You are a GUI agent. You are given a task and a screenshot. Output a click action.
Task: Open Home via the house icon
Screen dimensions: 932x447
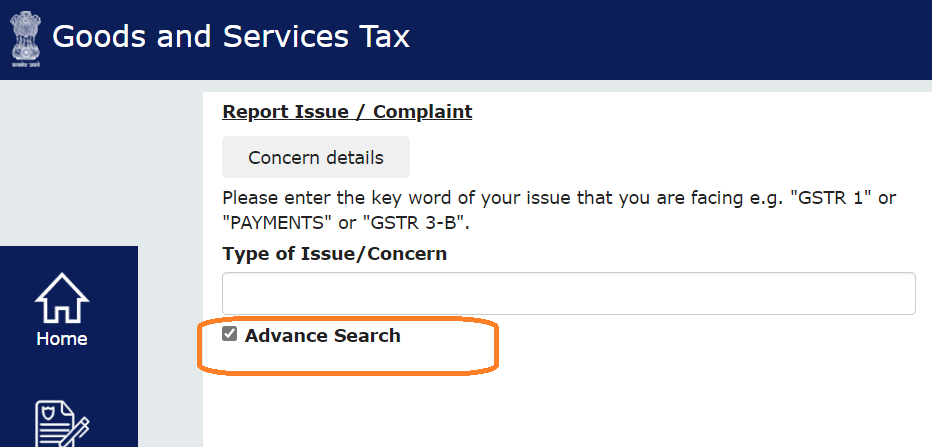62,298
